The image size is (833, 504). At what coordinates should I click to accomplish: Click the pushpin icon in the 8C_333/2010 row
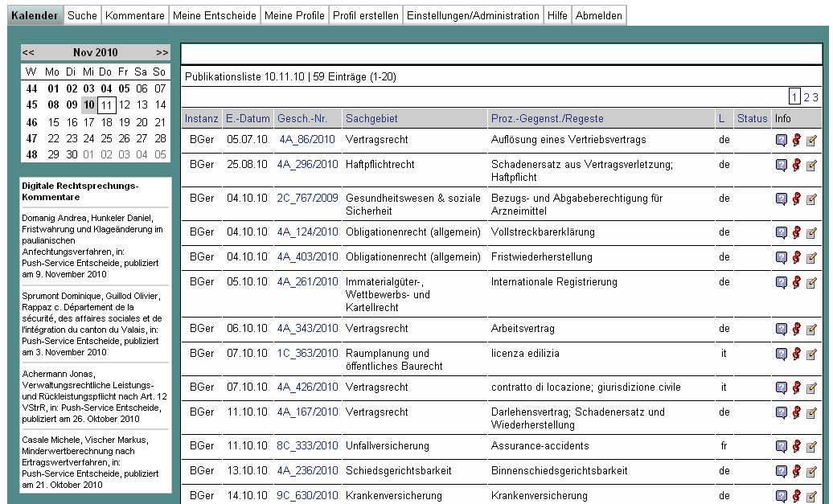(x=796, y=446)
